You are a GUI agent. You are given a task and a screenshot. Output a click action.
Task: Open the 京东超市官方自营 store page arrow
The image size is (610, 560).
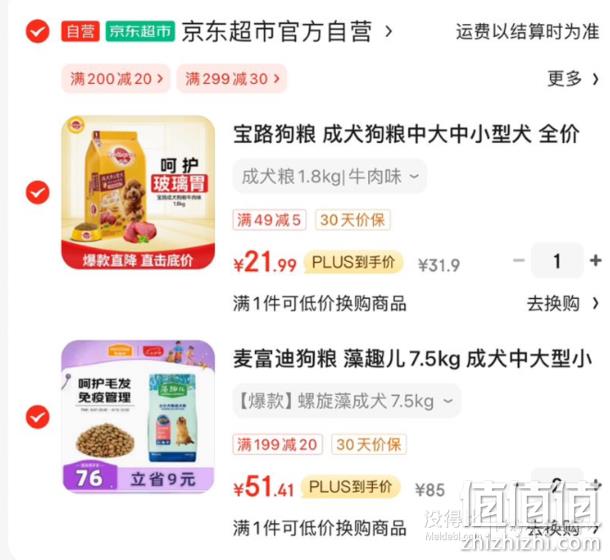pos(388,32)
